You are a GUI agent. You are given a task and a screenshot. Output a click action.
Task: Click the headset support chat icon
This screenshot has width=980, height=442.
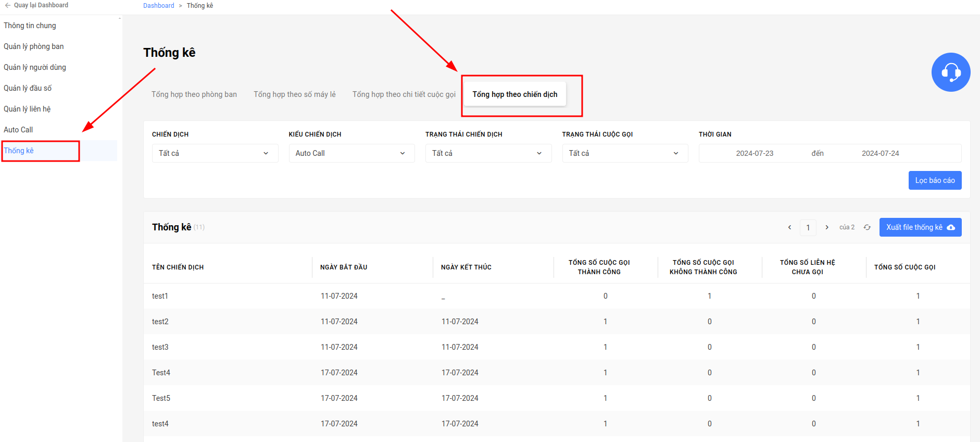[x=951, y=72]
